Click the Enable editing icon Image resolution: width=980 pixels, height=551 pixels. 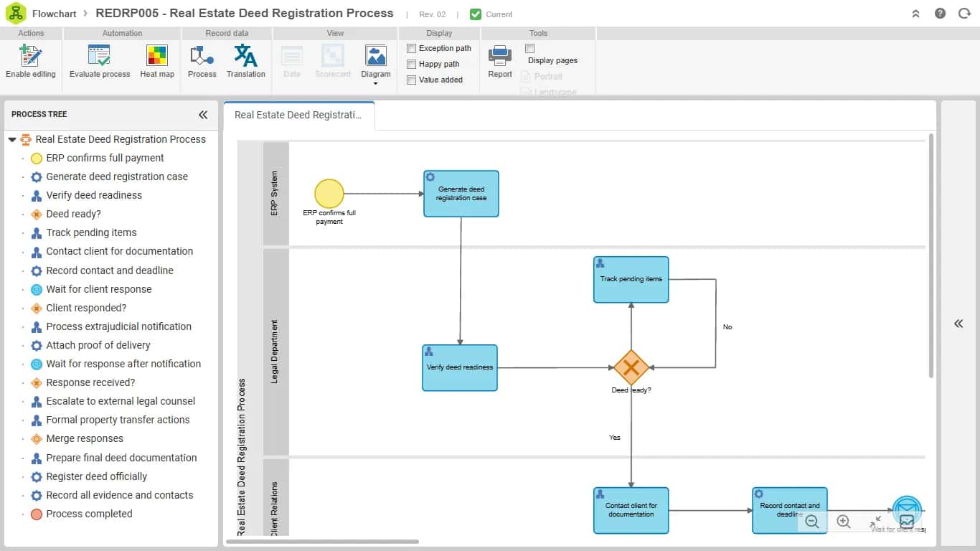tap(30, 56)
